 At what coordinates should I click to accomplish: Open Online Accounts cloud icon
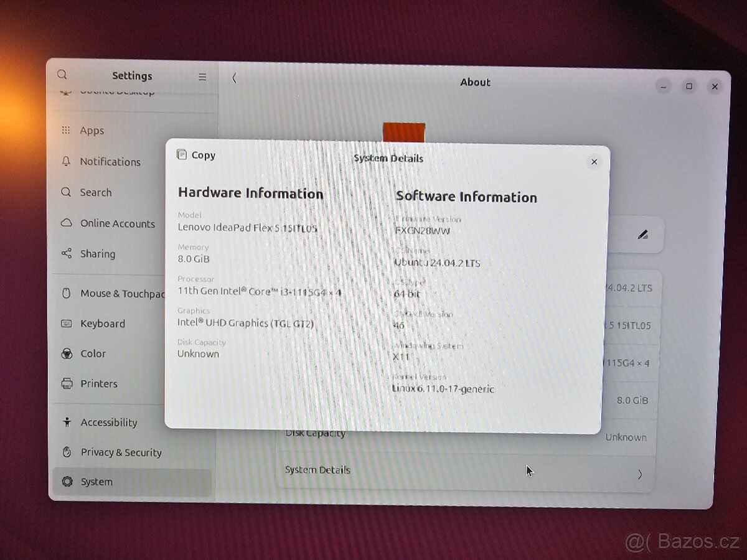(65, 223)
